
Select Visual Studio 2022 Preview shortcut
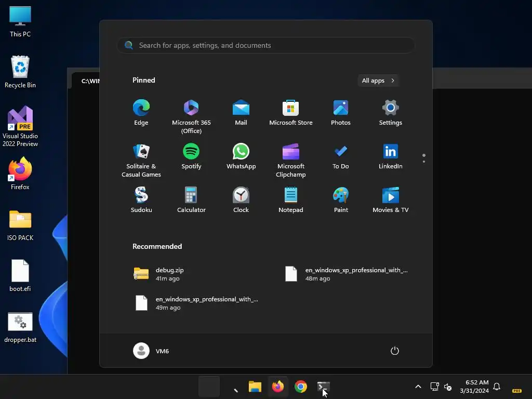[20, 126]
